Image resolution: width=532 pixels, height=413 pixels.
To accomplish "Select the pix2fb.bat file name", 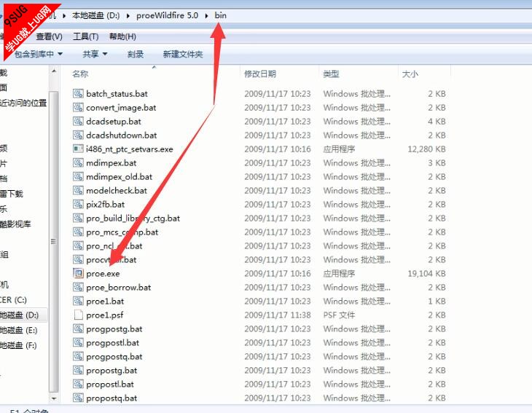I will point(105,204).
